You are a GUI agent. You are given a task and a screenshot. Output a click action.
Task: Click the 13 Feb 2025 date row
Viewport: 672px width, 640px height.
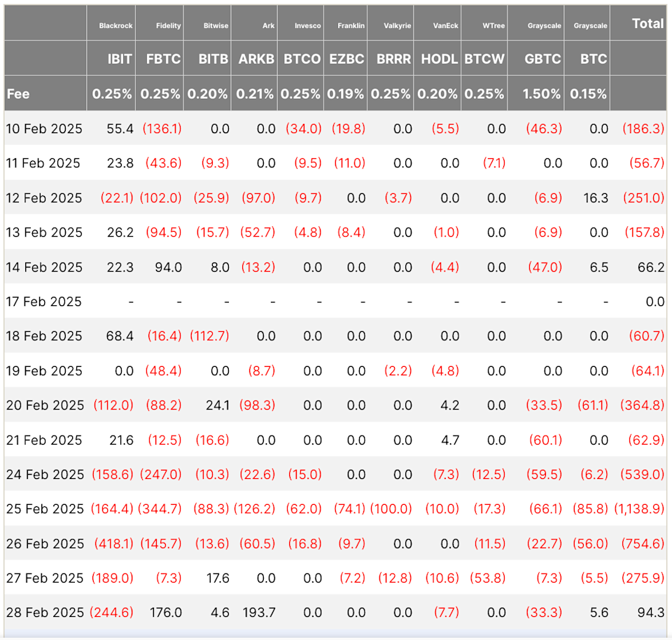click(335, 232)
